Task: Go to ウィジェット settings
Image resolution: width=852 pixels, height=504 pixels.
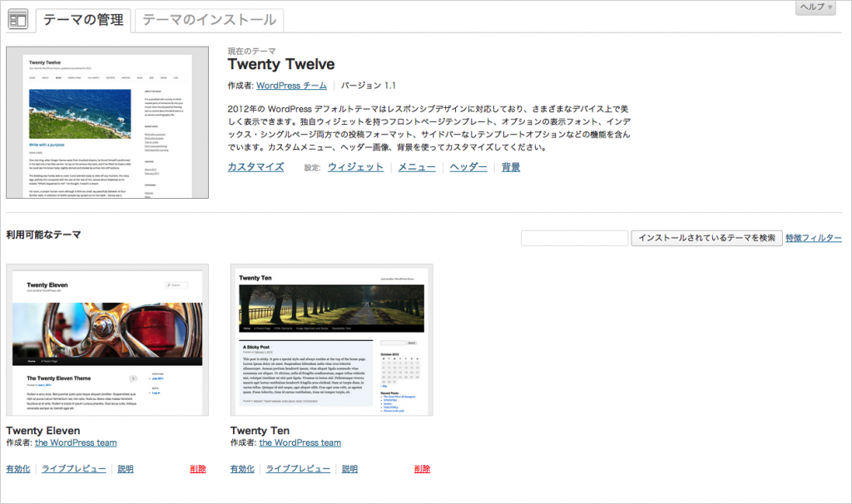Action: coord(355,167)
